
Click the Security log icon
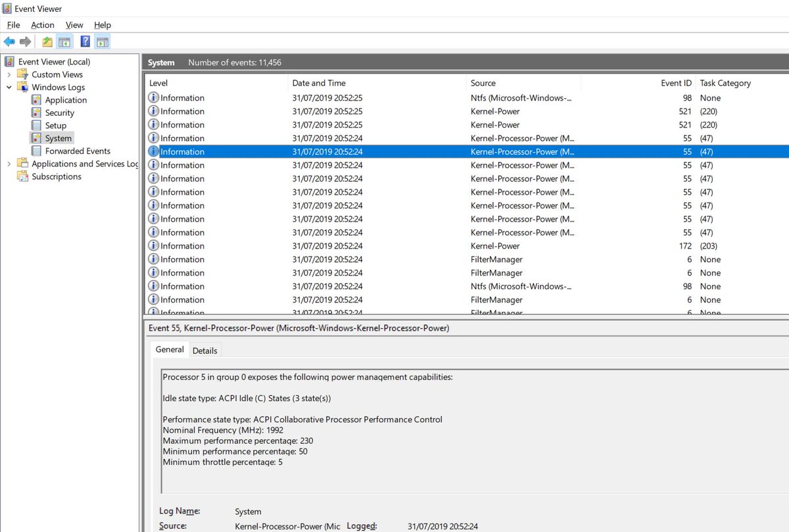click(36, 112)
